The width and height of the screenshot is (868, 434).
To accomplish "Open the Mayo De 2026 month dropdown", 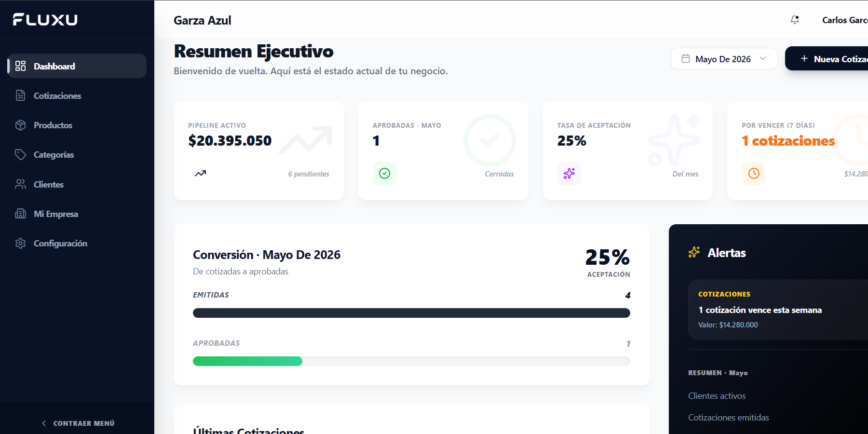I will 724,59.
